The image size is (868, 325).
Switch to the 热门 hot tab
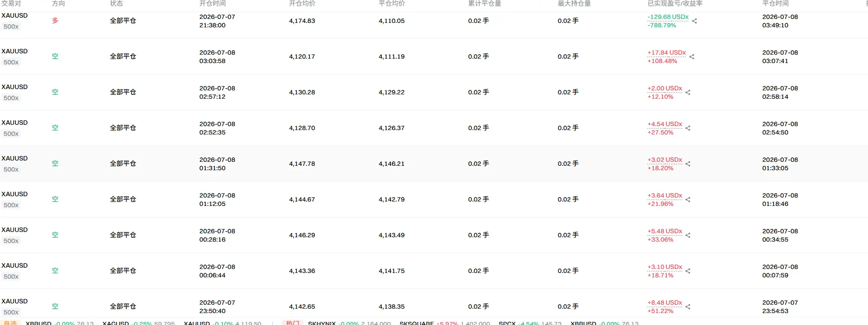coord(292,323)
